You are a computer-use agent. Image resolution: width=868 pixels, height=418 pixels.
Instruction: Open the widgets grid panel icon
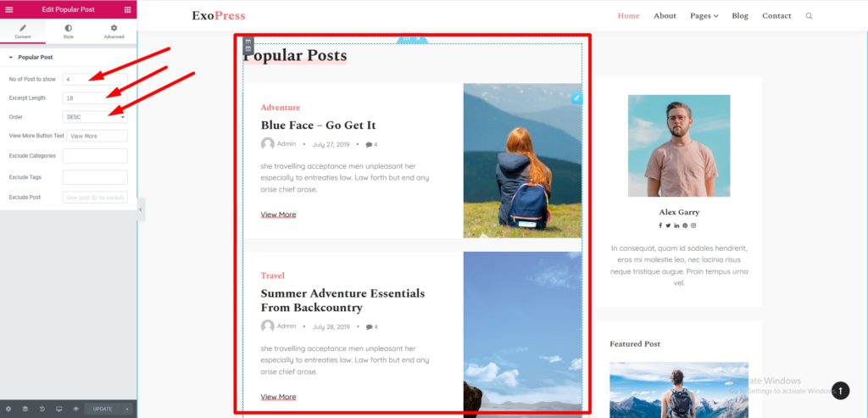(128, 9)
